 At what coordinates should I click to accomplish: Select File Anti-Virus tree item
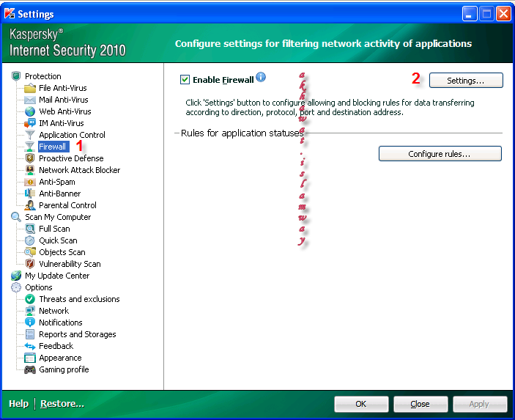[x=63, y=88]
